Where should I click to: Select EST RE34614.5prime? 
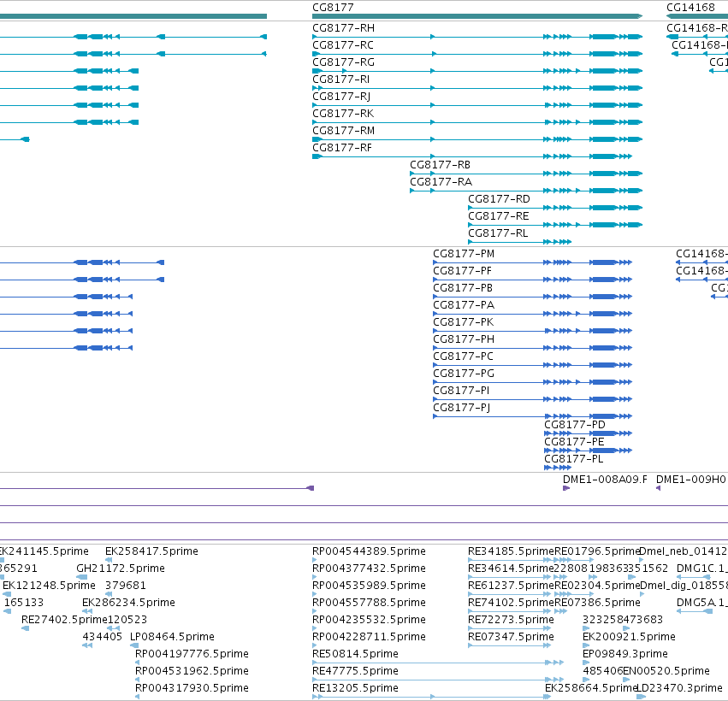(512, 568)
